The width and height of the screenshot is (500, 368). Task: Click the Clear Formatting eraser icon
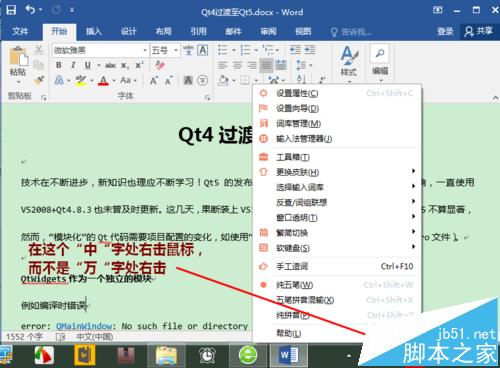click(x=160, y=65)
